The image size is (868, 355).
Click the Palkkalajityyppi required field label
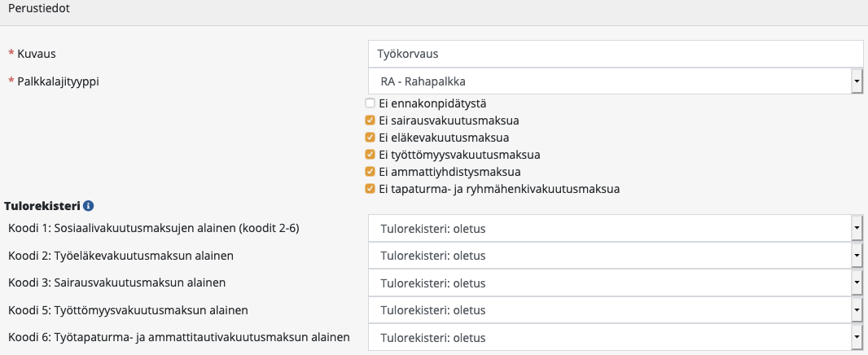coord(59,81)
